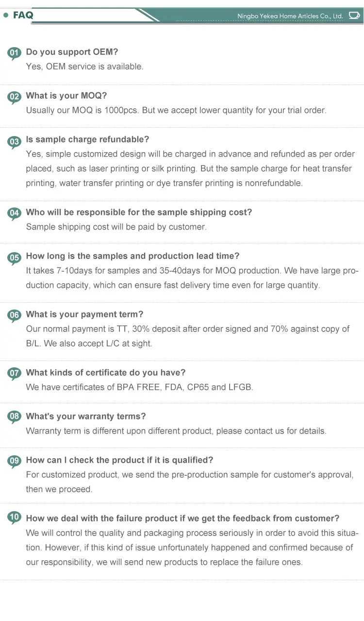Click the number 06 speech bubble icon

15,315
